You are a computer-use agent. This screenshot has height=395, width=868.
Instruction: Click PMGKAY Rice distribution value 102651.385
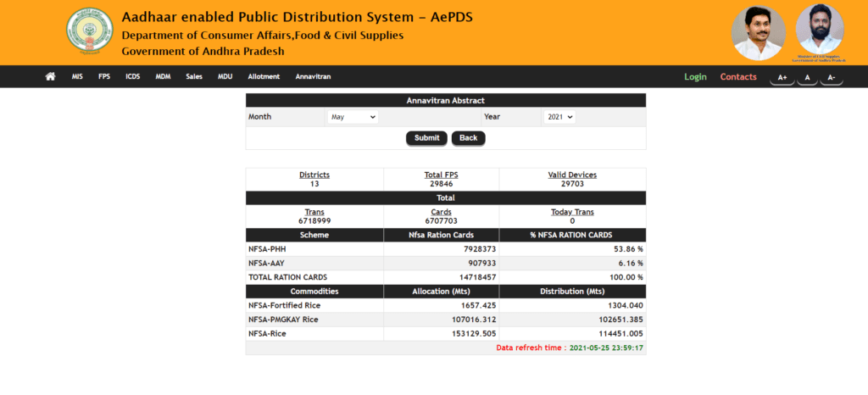point(622,320)
